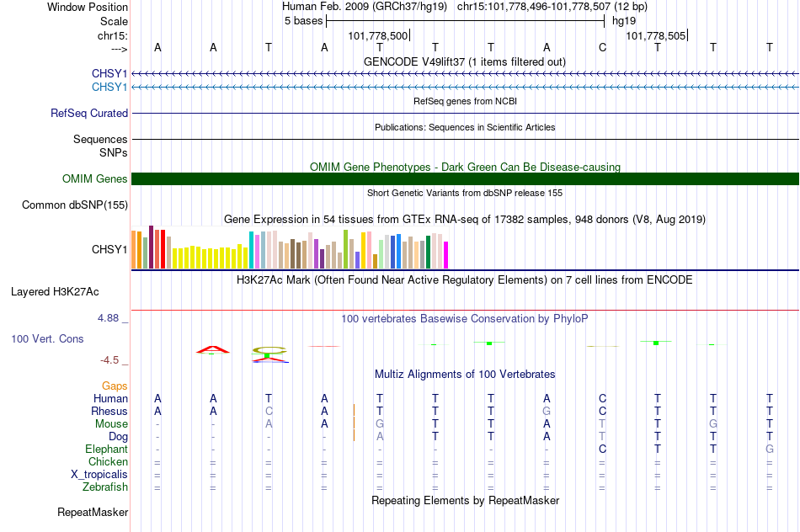The height and width of the screenshot is (532, 800).
Task: Click the orange insertion mark in Rhesus row
Action: (354, 411)
